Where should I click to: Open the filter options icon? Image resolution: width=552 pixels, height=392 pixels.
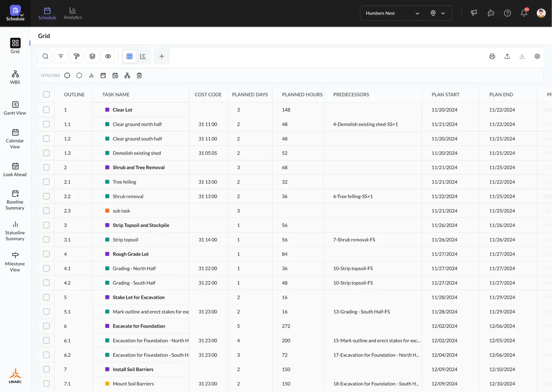coord(61,56)
